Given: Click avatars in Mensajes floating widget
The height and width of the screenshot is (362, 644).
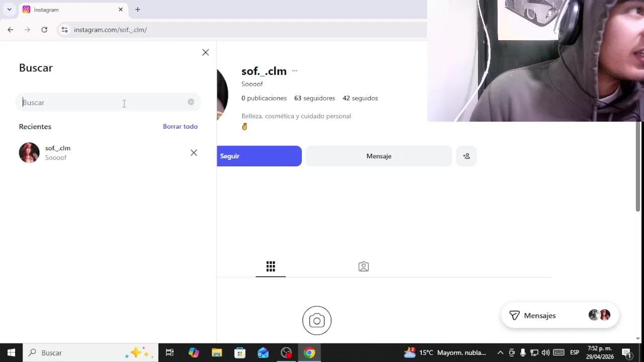Looking at the screenshot, I should (x=599, y=315).
